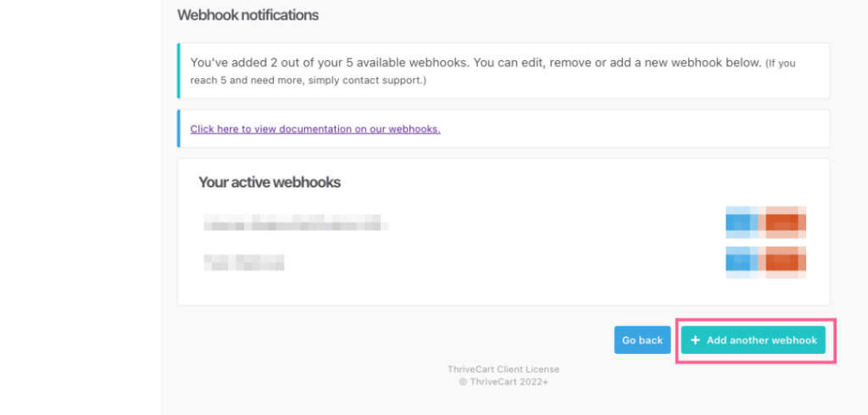Click the 2 out of 5 webhooks message

coord(475,63)
